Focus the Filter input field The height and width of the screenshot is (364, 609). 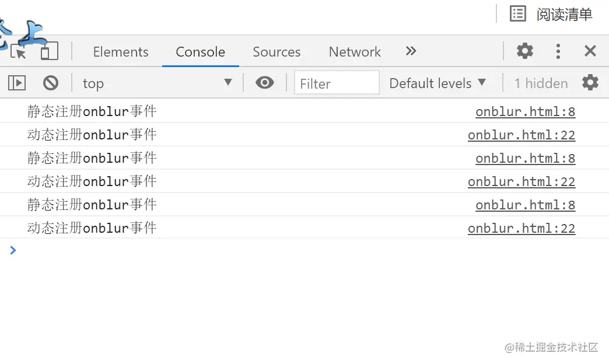coord(337,83)
